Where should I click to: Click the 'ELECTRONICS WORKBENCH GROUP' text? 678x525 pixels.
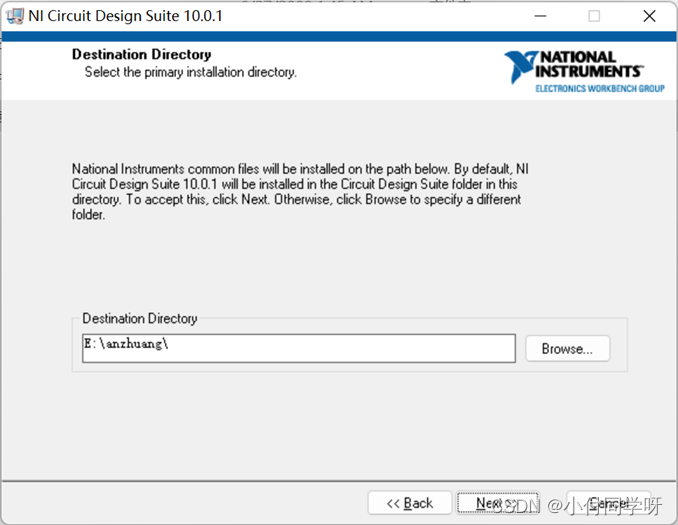[600, 89]
